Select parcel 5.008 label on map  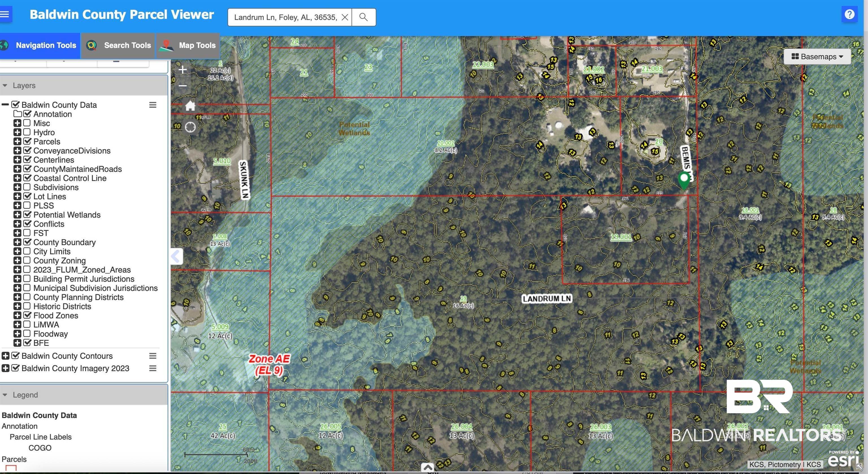pyautogui.click(x=220, y=237)
